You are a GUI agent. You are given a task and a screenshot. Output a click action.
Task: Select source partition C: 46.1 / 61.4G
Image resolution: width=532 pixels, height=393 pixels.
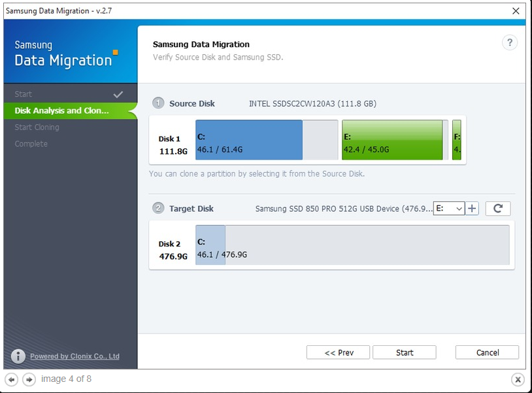pyautogui.click(x=267, y=140)
